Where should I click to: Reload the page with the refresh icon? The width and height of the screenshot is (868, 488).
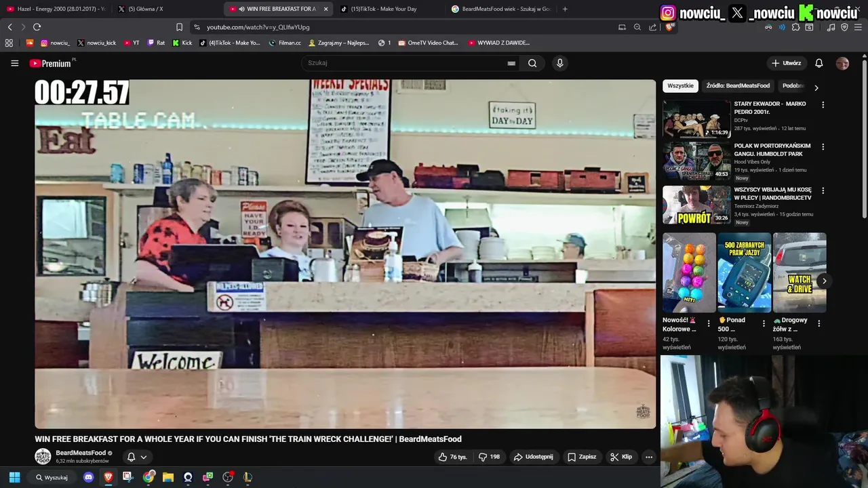point(37,27)
